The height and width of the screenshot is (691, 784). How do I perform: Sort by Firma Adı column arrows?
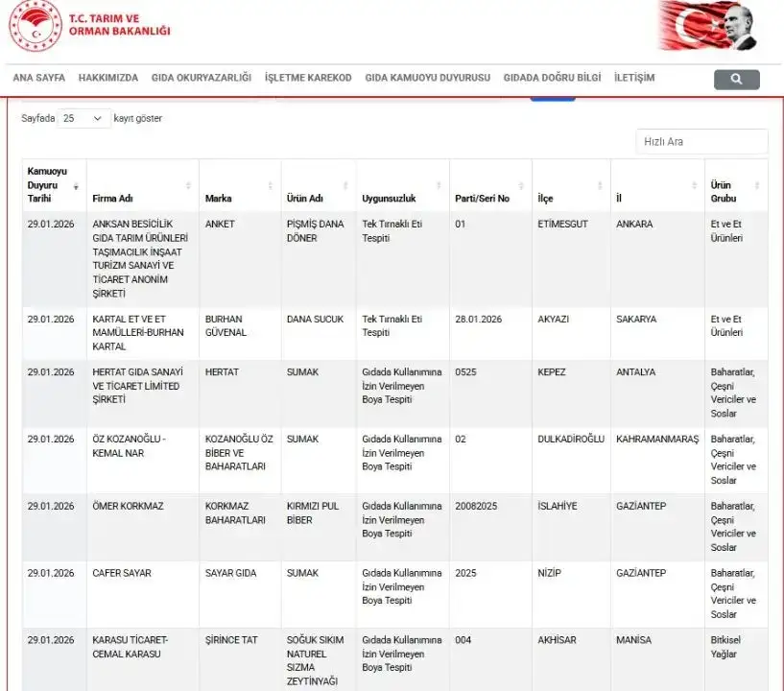189,185
